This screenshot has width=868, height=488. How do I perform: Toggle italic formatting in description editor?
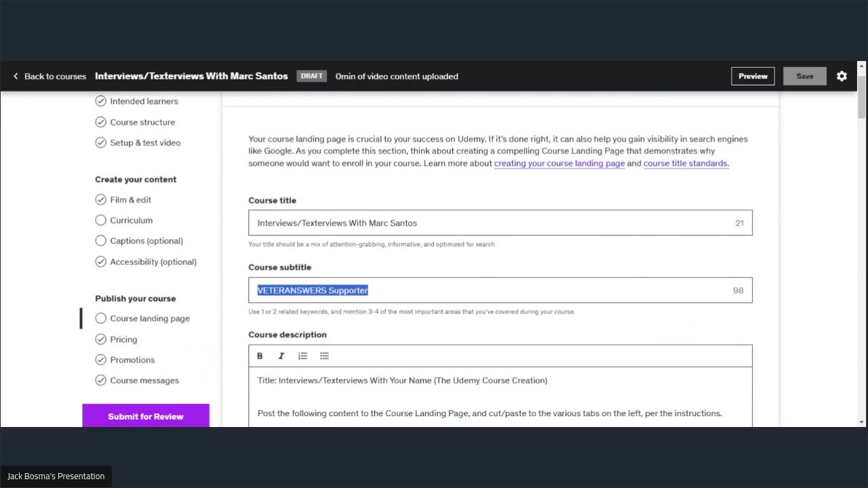281,356
